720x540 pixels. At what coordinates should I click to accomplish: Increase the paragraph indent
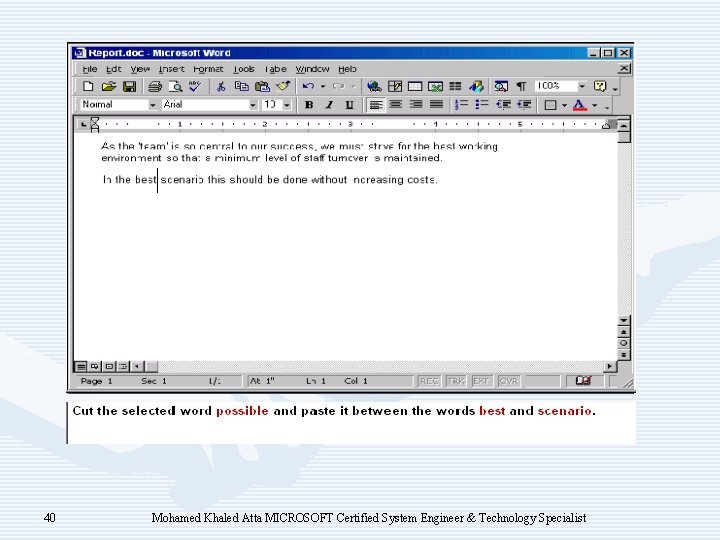click(x=524, y=105)
